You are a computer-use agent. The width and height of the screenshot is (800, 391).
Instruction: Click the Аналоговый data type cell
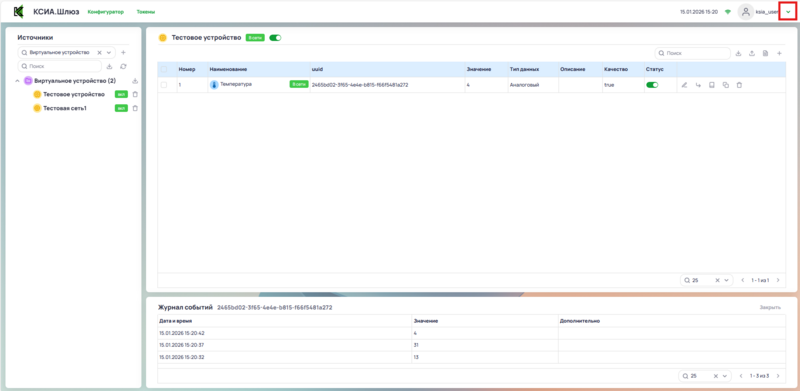click(x=524, y=85)
